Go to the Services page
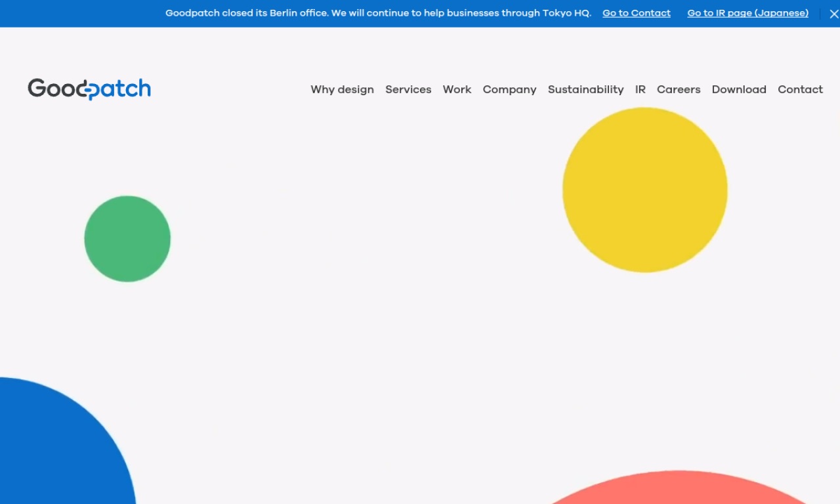The image size is (840, 504). pos(408,89)
